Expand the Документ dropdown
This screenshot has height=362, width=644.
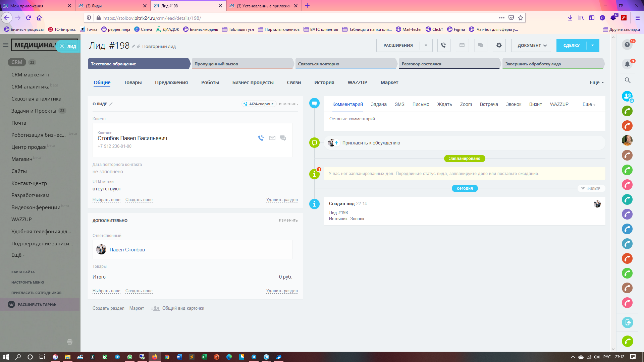(532, 45)
